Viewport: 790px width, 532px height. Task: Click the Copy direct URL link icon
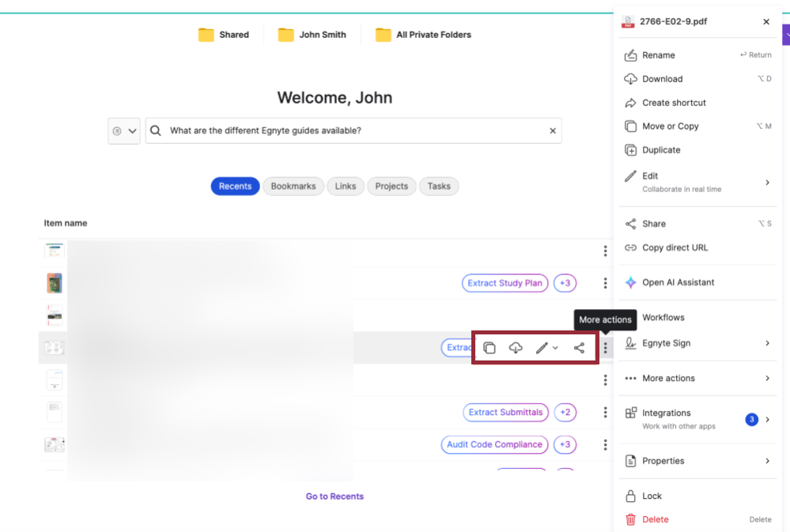(630, 247)
